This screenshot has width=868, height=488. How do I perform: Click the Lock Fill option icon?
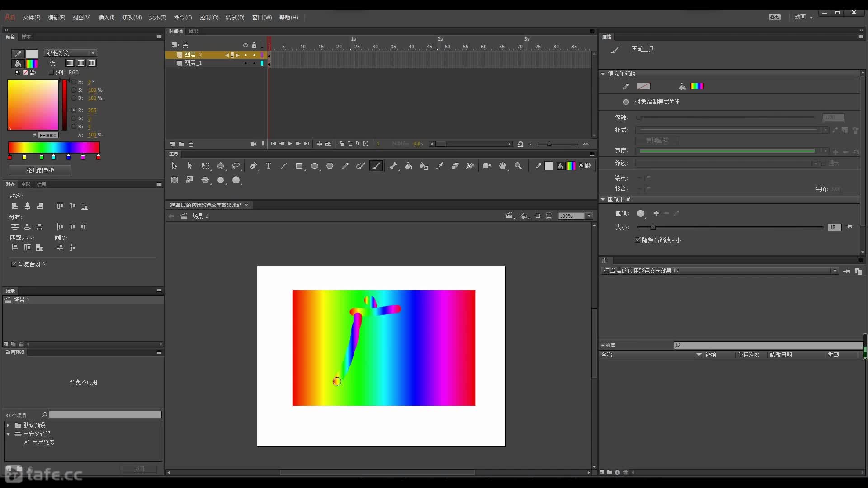tap(189, 180)
